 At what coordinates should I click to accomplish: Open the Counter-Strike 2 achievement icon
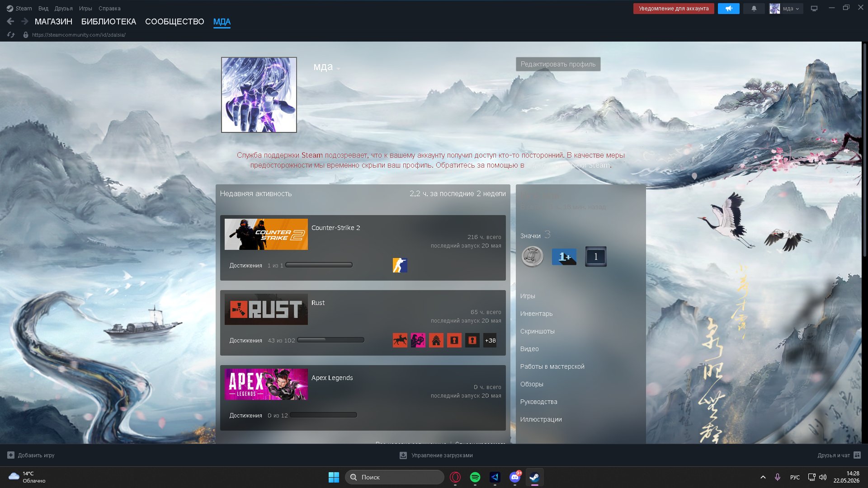(x=400, y=265)
